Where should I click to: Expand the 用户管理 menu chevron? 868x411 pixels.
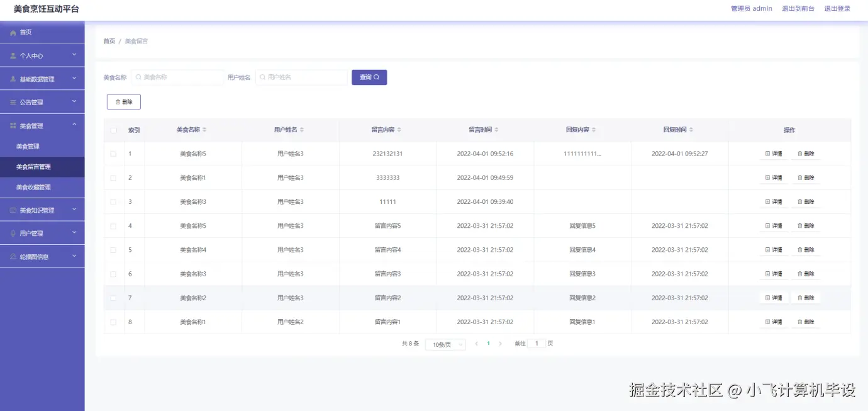(x=74, y=232)
